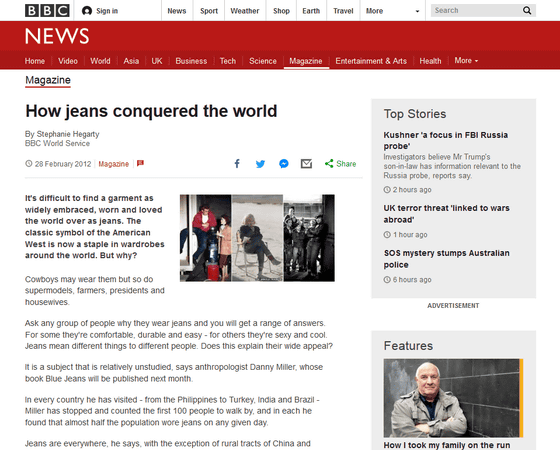560x450 pixels.
Task: Expand the top bar More dropdown arrow
Action: point(417,11)
